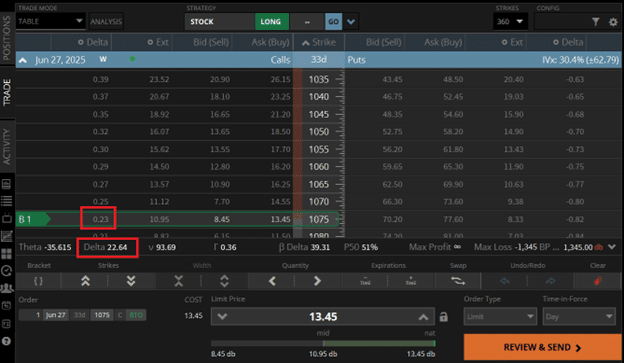Move expiration later with plus TIME
624x363 pixels.
(x=411, y=281)
